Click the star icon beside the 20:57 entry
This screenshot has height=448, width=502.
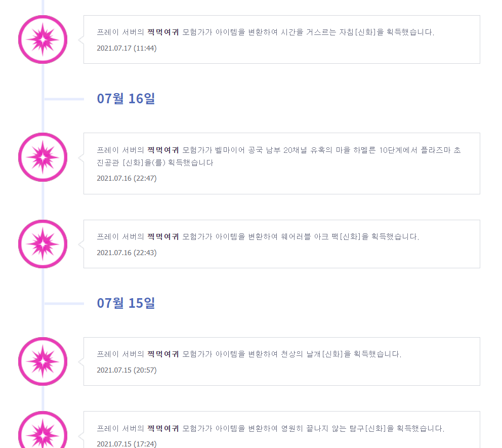click(x=43, y=361)
